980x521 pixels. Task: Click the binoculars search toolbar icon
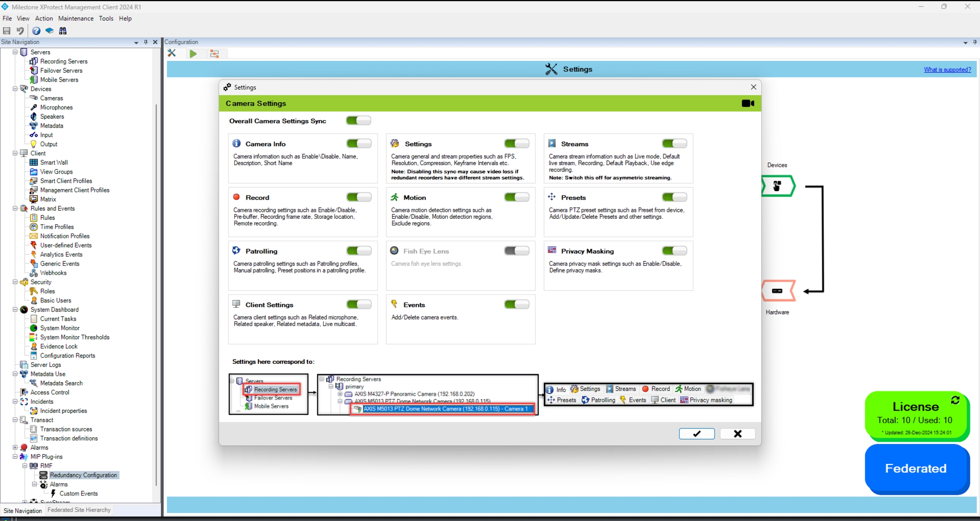coord(63,31)
